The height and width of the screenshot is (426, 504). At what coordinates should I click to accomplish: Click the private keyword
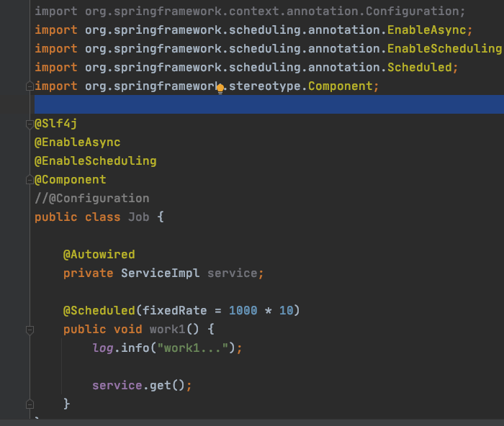[x=88, y=273]
